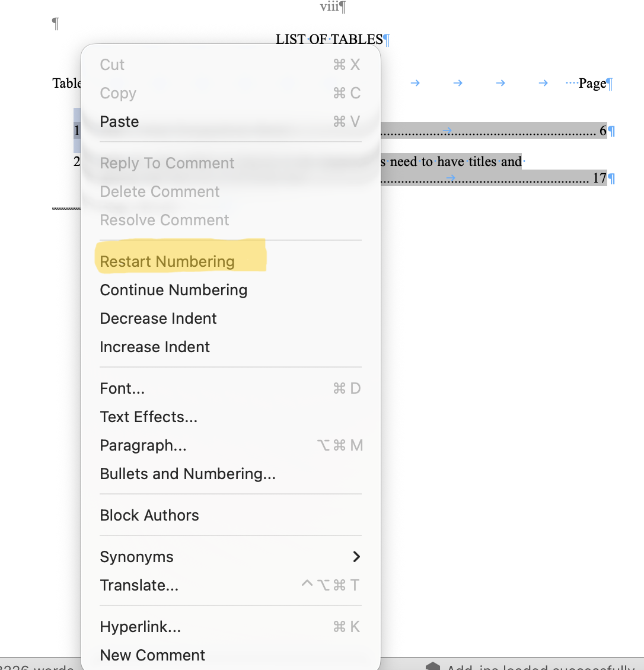Open the Font dialog
The height and width of the screenshot is (670, 644).
[x=122, y=388]
